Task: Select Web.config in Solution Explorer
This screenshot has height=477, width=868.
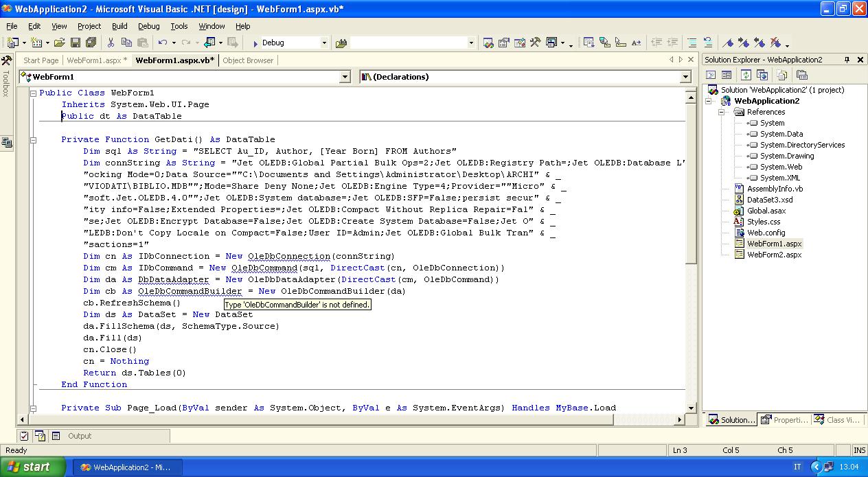Action: [x=766, y=233]
